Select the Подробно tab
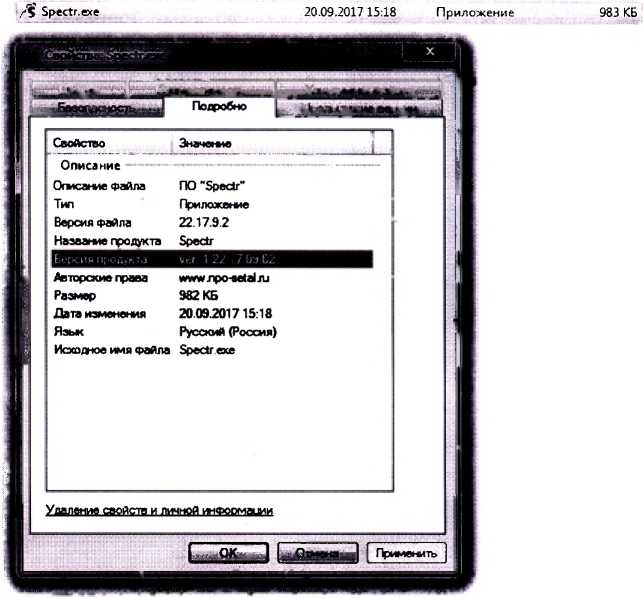The width and height of the screenshot is (644, 598). 219,106
